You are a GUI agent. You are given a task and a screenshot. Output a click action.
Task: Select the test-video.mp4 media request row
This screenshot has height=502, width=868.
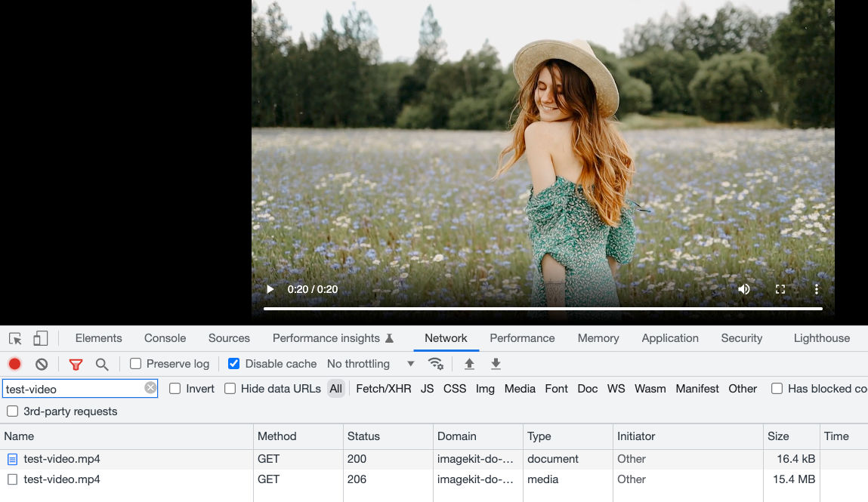point(62,479)
